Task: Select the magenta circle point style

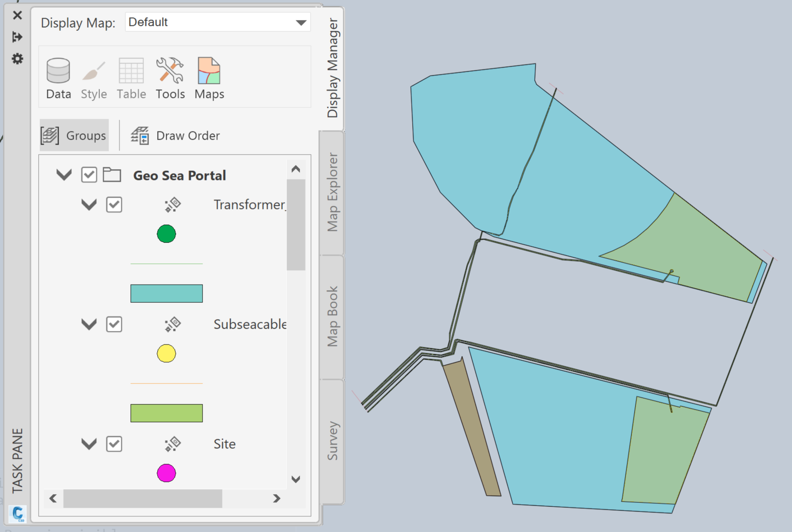Action: (166, 473)
